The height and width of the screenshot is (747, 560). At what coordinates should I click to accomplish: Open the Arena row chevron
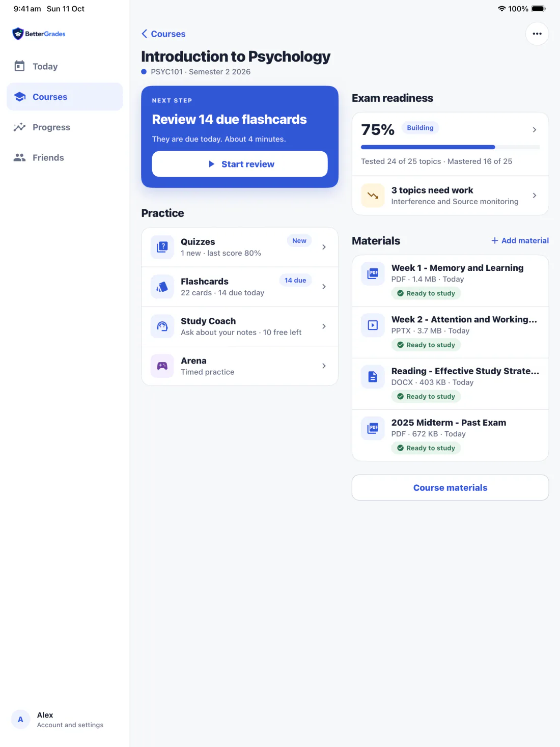click(x=324, y=366)
